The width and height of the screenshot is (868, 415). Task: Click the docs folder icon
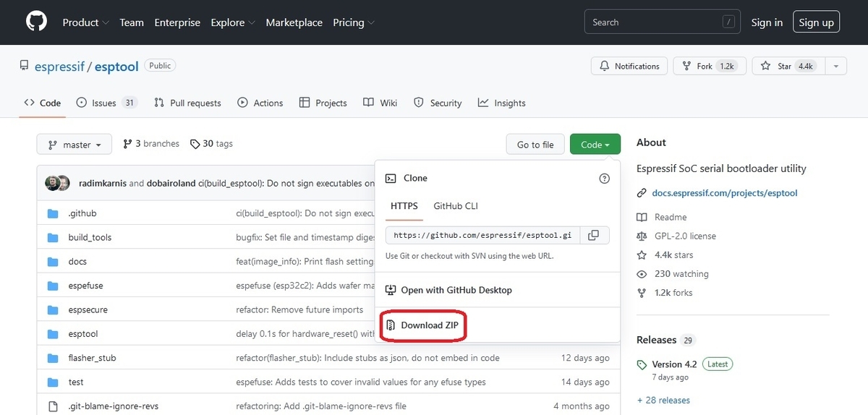[53, 262]
